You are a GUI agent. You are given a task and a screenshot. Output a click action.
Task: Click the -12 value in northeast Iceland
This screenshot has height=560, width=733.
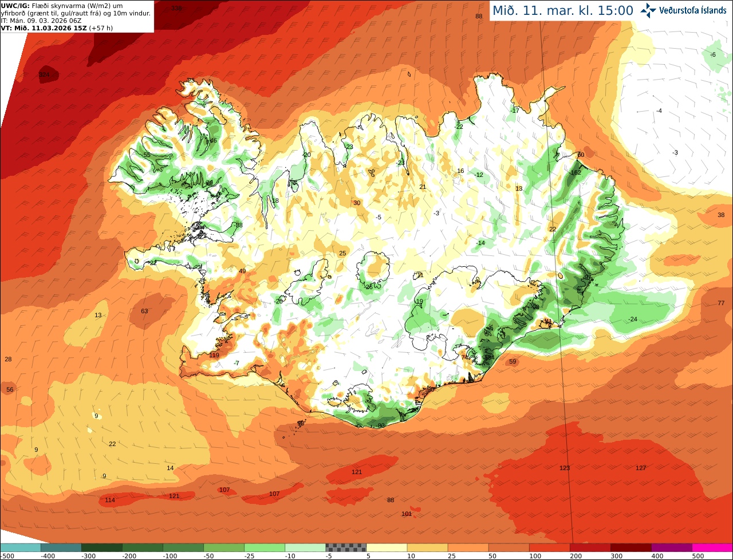479,175
